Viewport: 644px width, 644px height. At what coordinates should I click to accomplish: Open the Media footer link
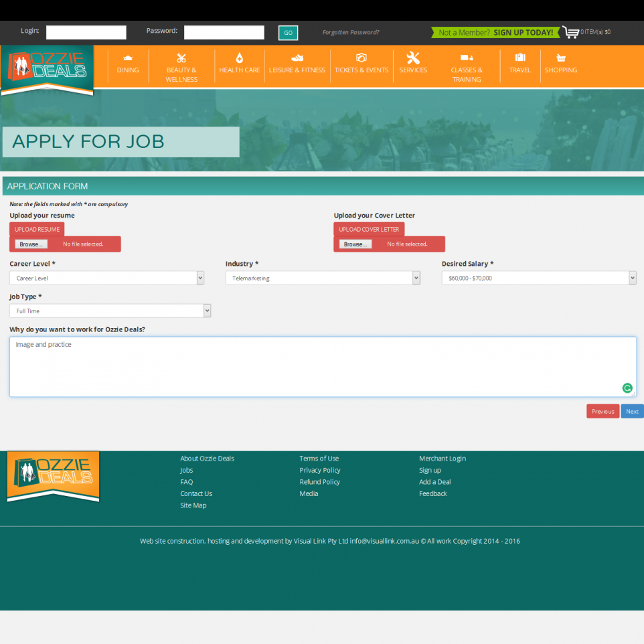(309, 493)
